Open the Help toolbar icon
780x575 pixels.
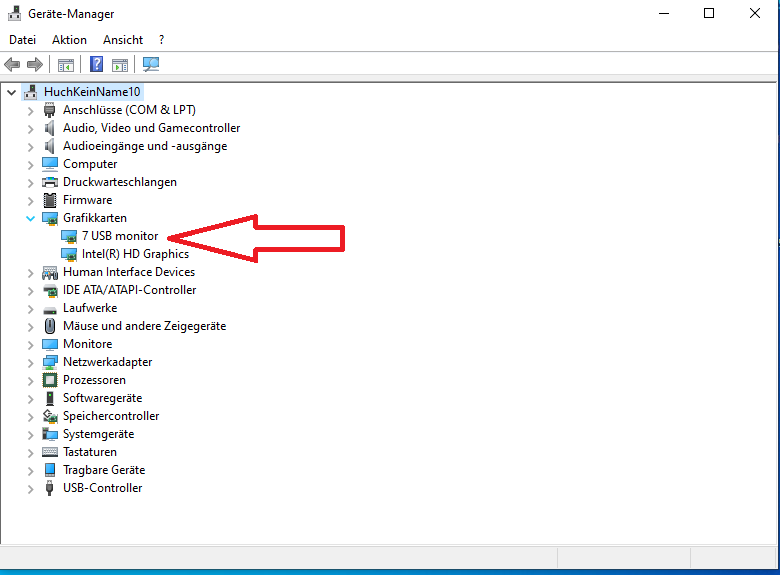click(x=97, y=64)
